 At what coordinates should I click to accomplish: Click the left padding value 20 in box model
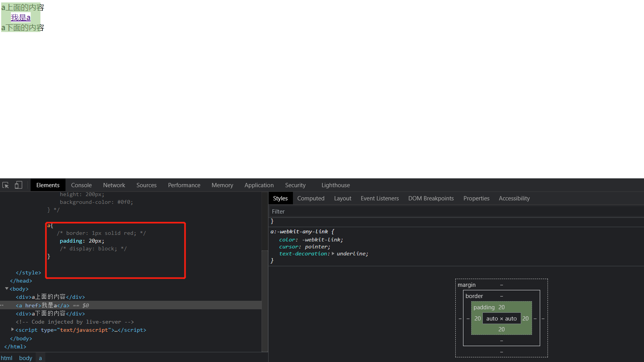click(477, 319)
